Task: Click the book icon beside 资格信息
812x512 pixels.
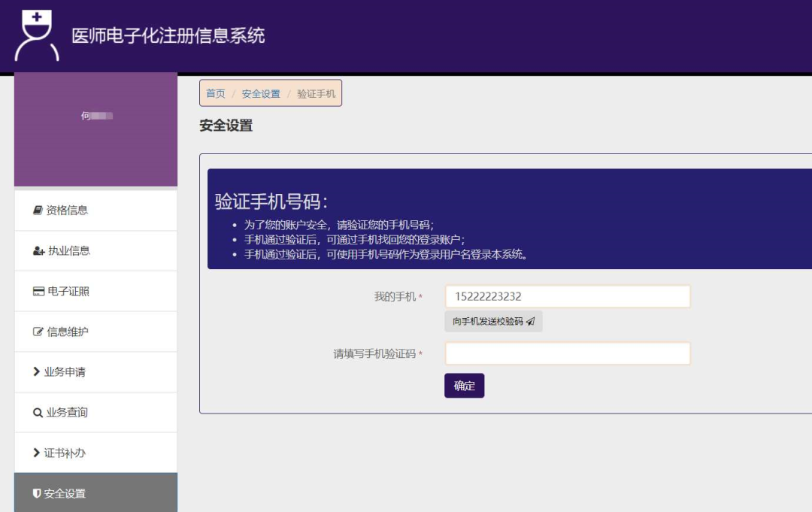Action: click(x=37, y=211)
